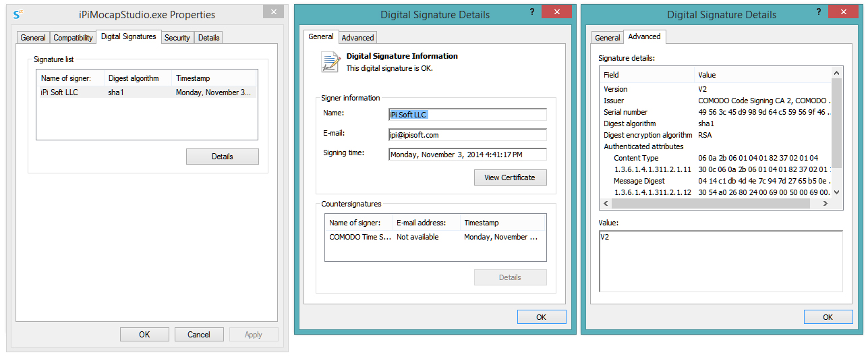The height and width of the screenshot is (359, 868).
Task: Click the scroll up arrow in Signature details
Action: click(x=837, y=73)
